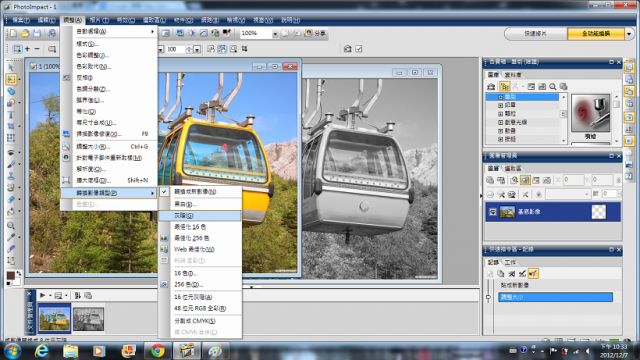This screenshot has width=640, height=360.
Task: Click the minus subtract-from-selection icon
Action: (37, 49)
